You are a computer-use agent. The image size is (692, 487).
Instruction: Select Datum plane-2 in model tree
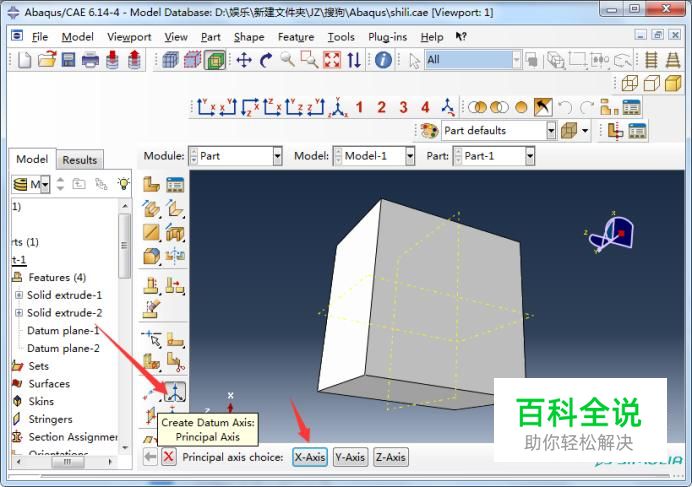pos(63,348)
